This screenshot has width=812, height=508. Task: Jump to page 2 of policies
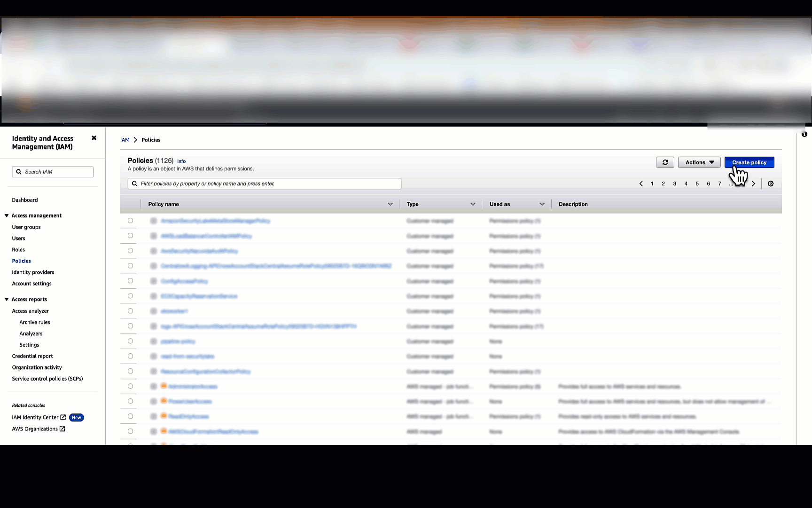point(663,183)
